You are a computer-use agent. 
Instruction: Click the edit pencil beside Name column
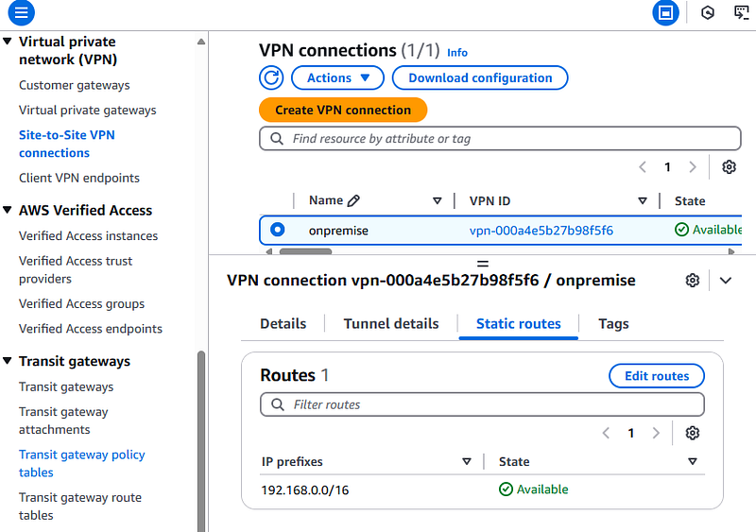(353, 200)
